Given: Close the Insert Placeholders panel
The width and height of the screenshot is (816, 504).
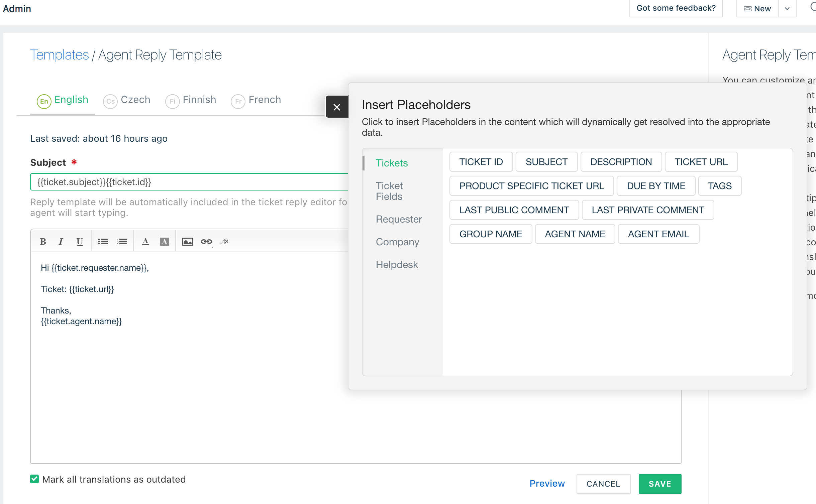Looking at the screenshot, I should coord(337,107).
